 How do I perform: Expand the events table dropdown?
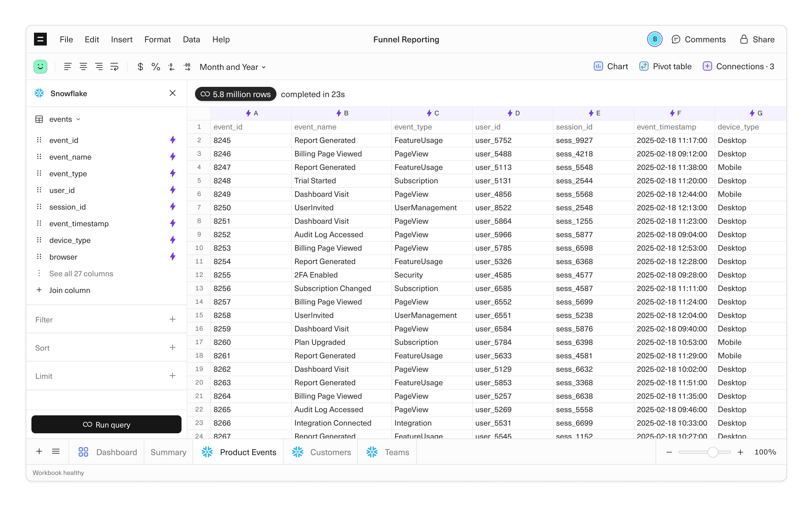tap(79, 119)
